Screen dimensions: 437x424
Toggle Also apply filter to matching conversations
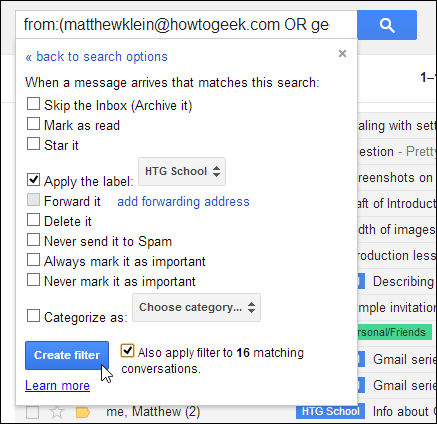point(128,351)
